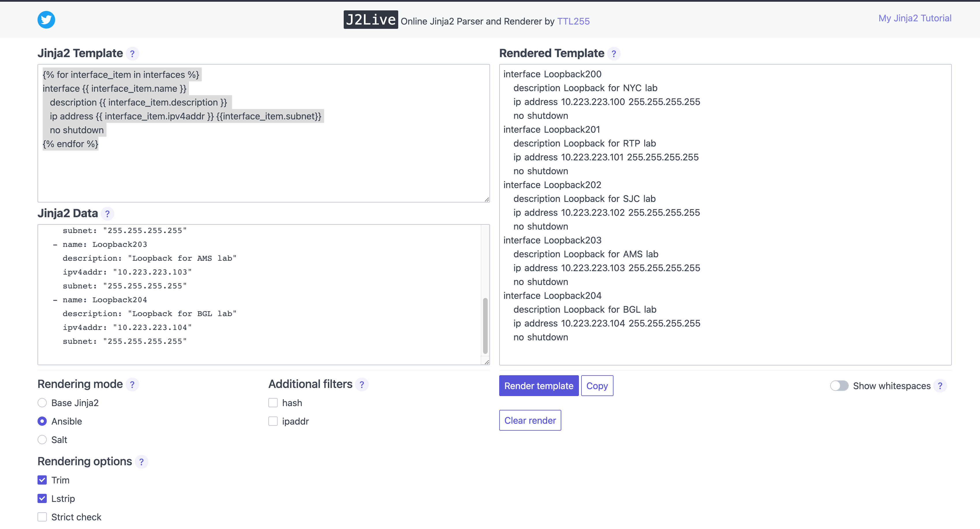
Task: Click the Clear render button
Action: [x=530, y=420]
